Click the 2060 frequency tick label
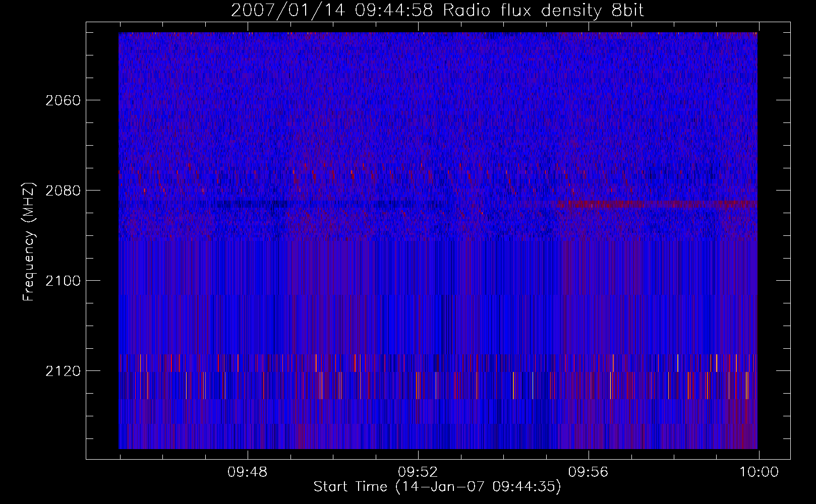The image size is (816, 504). (x=63, y=100)
